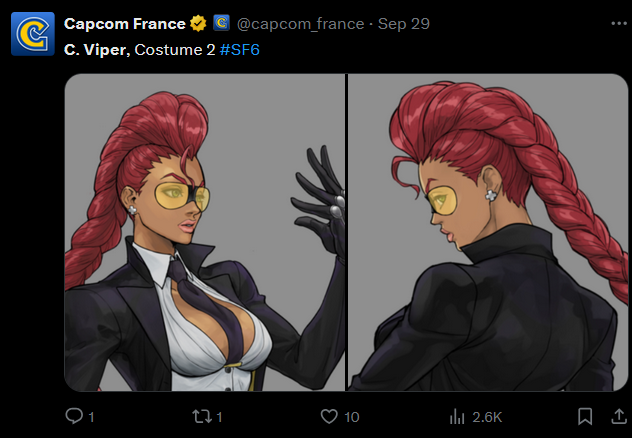Visit the @capcom_france handle
Screen dimensions: 632x438
(301, 24)
